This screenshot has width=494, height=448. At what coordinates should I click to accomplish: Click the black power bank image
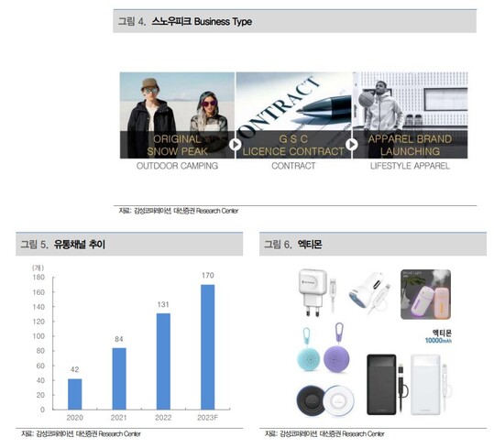click(386, 385)
